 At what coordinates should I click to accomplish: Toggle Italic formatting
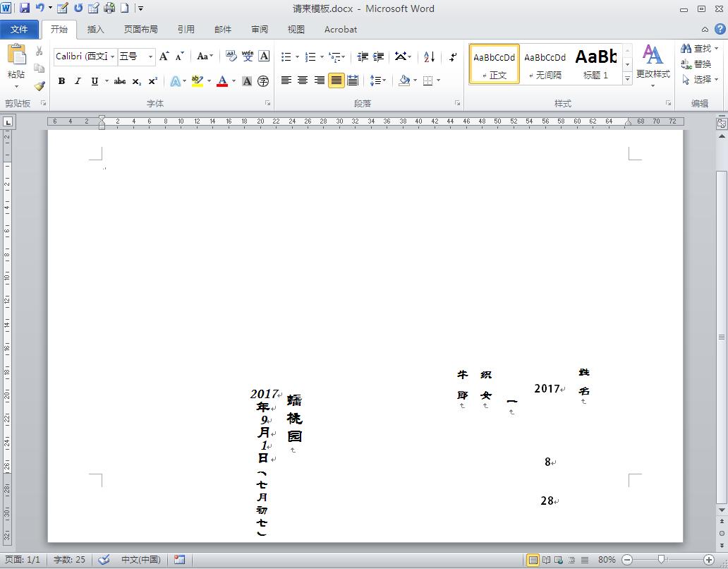tap(78, 81)
